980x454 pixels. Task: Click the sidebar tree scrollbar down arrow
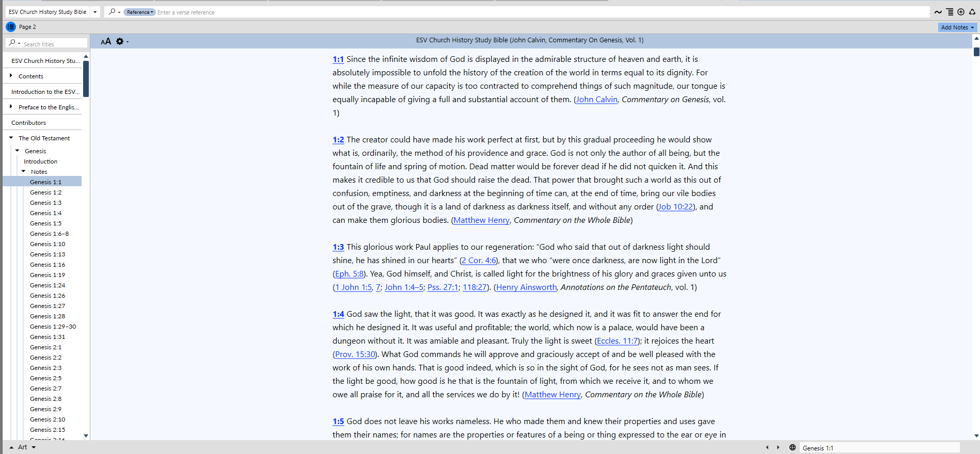(86, 436)
